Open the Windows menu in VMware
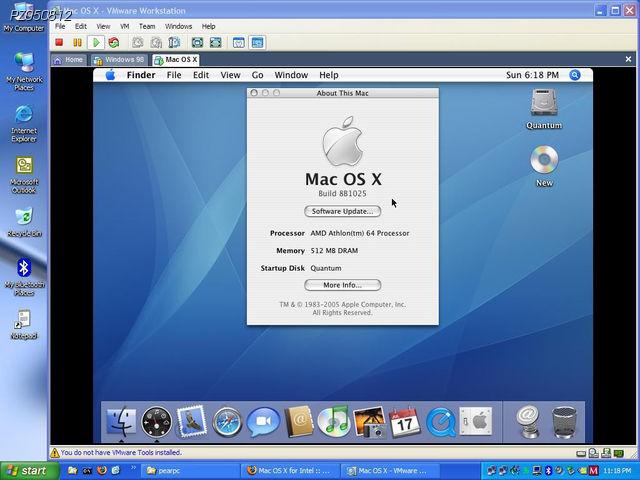The image size is (640, 480). pos(178,26)
